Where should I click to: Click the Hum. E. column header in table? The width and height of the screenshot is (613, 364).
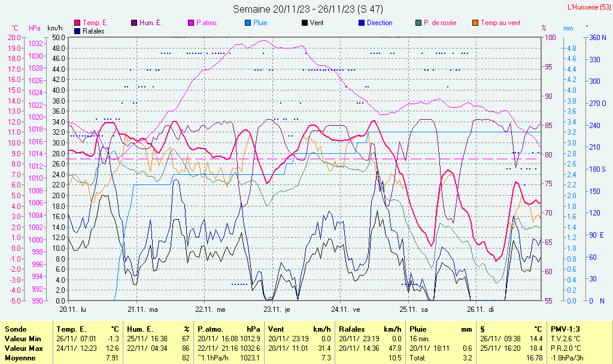click(140, 329)
